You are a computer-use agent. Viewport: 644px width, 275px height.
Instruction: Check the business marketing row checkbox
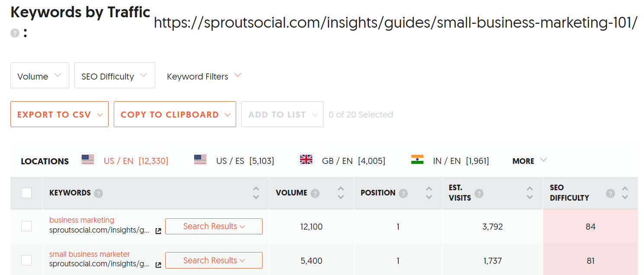pos(26,226)
